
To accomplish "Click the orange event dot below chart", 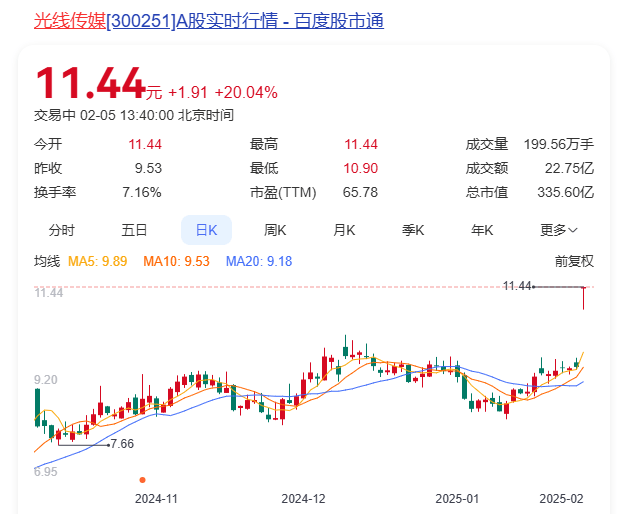I will [142, 480].
